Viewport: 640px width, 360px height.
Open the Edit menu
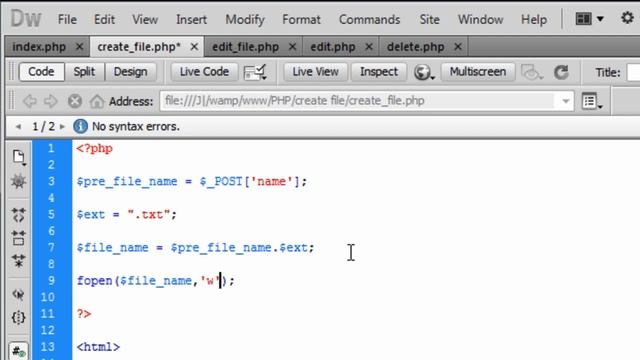(104, 20)
